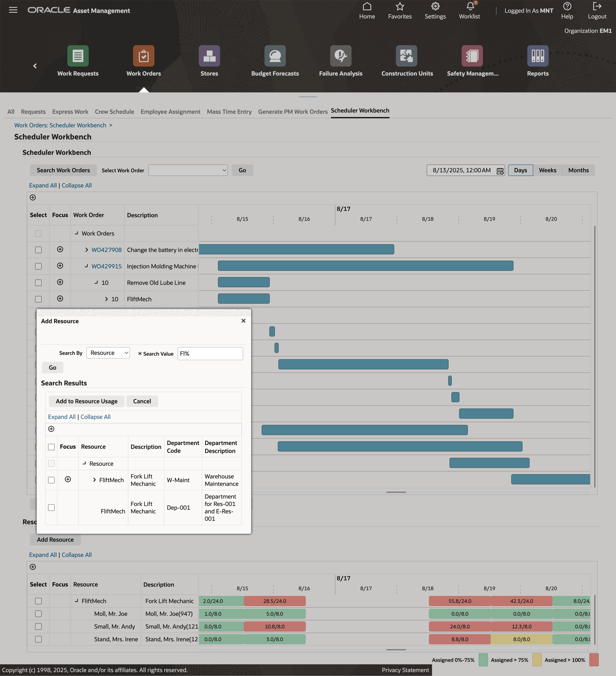This screenshot has width=616, height=676.
Task: Focus on work order WO427908
Action: click(60, 249)
